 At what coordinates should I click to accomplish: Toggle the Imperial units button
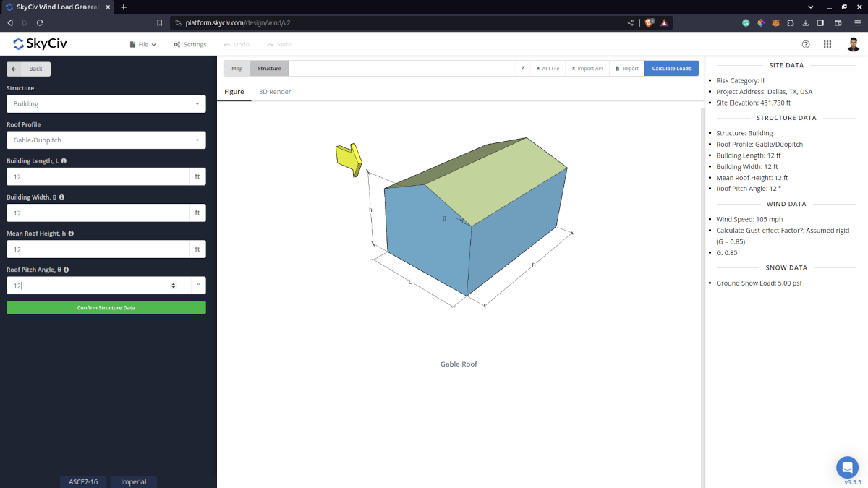[133, 481]
